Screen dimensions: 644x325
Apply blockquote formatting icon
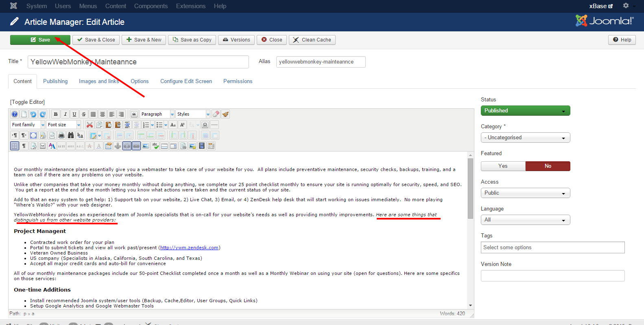134,114
